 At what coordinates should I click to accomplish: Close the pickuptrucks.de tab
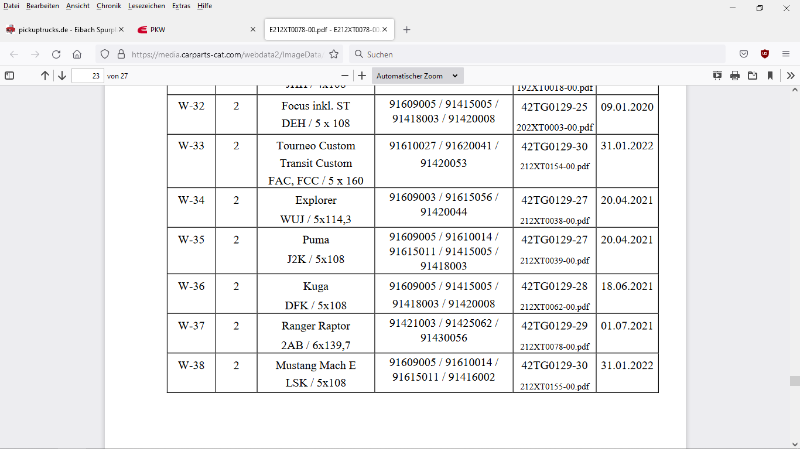pyautogui.click(x=121, y=30)
